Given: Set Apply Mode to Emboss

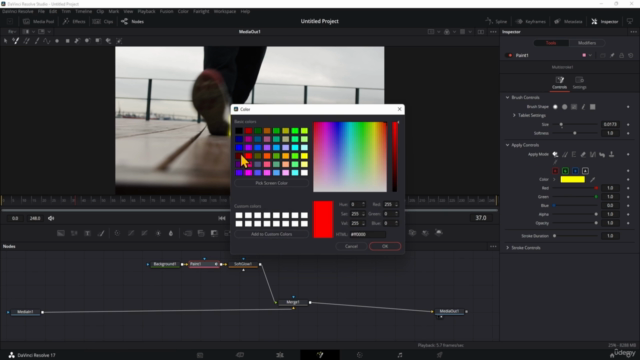Looking at the screenshot, I should tap(574, 154).
